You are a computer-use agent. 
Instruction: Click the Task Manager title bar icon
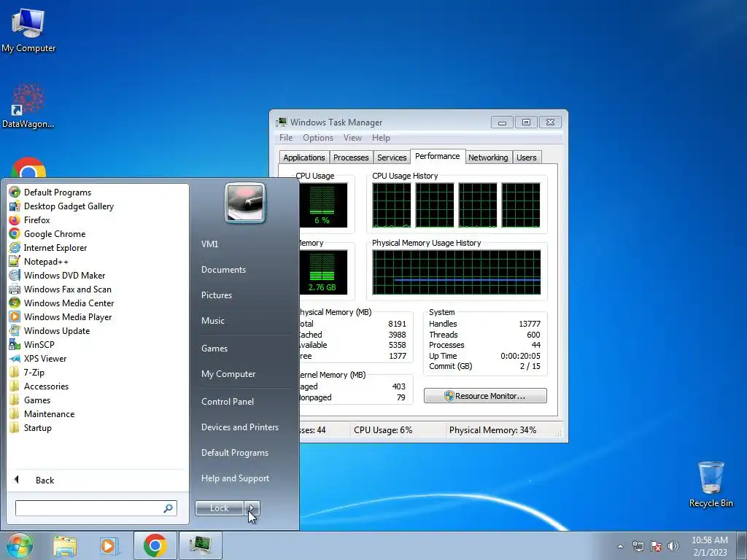pyautogui.click(x=282, y=122)
